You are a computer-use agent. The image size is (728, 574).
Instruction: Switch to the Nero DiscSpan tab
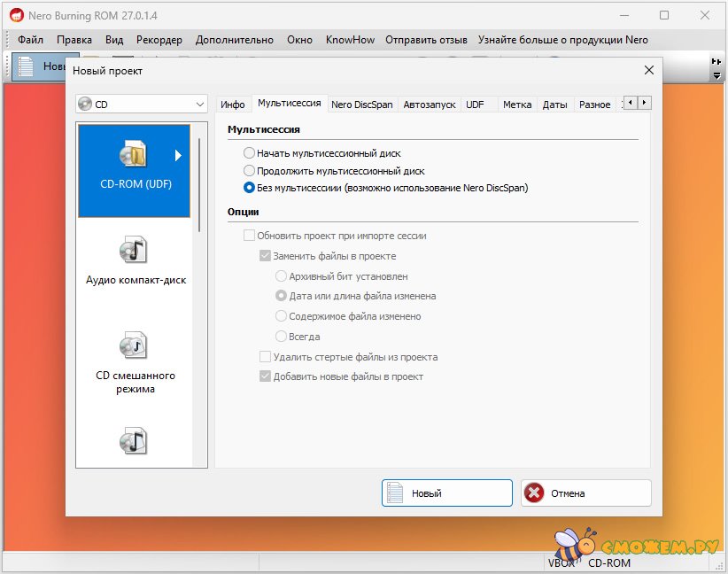coord(361,105)
